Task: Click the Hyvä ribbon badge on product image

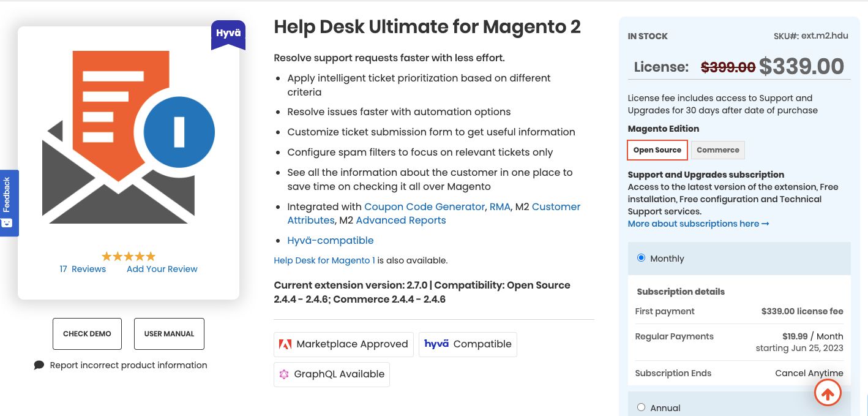Action: point(228,34)
